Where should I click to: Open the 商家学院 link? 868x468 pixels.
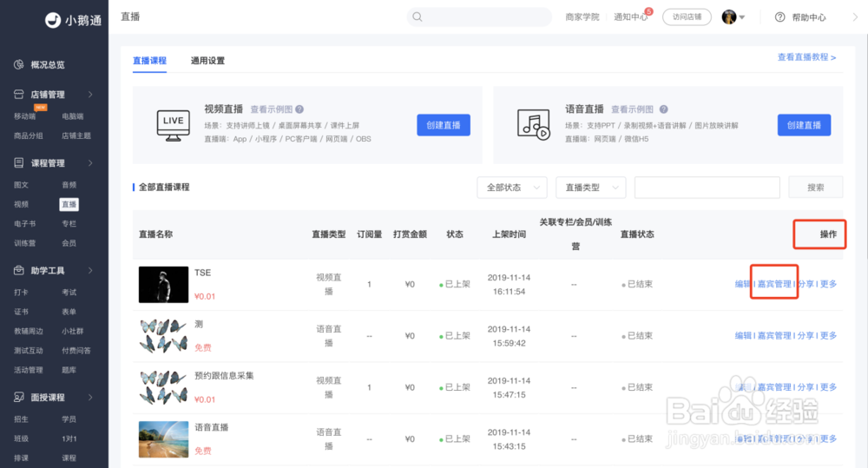582,17
